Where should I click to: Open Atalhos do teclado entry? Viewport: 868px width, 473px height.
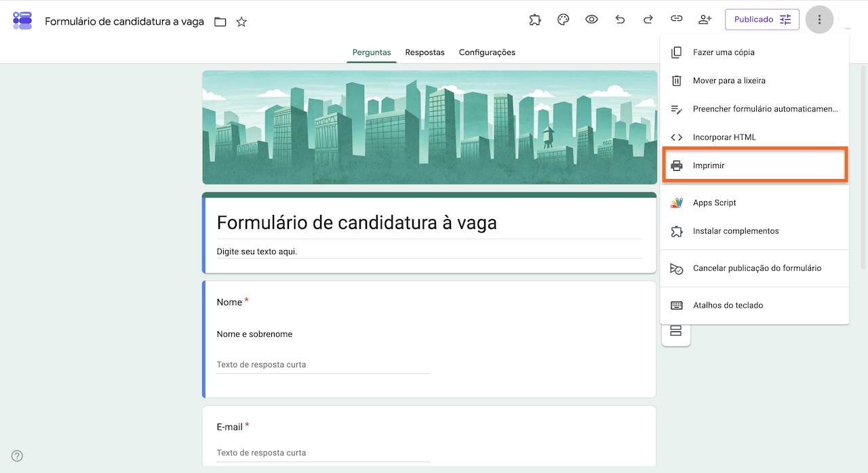[x=754, y=306]
